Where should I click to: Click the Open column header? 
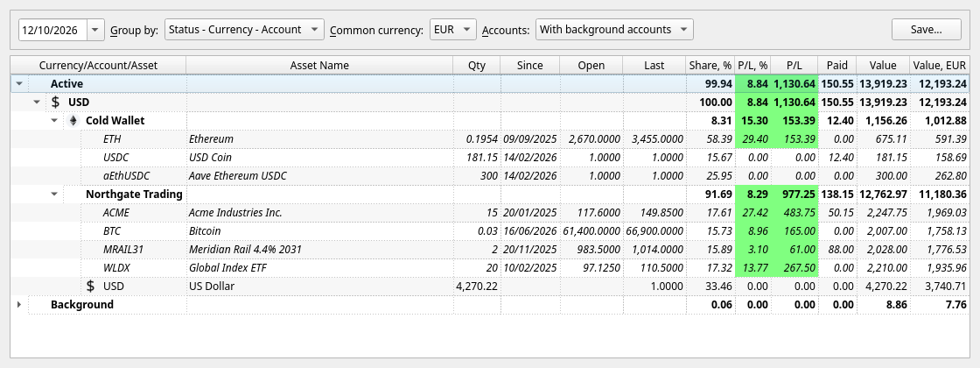tap(591, 65)
